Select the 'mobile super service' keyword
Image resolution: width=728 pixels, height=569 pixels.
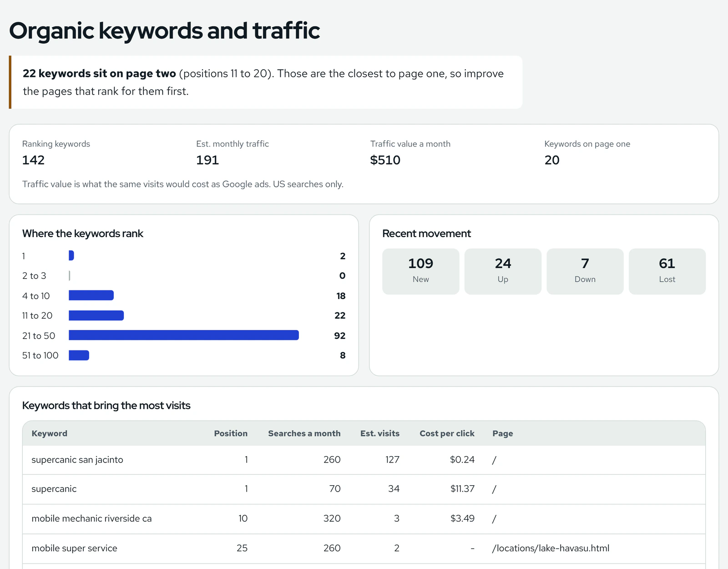click(x=74, y=548)
